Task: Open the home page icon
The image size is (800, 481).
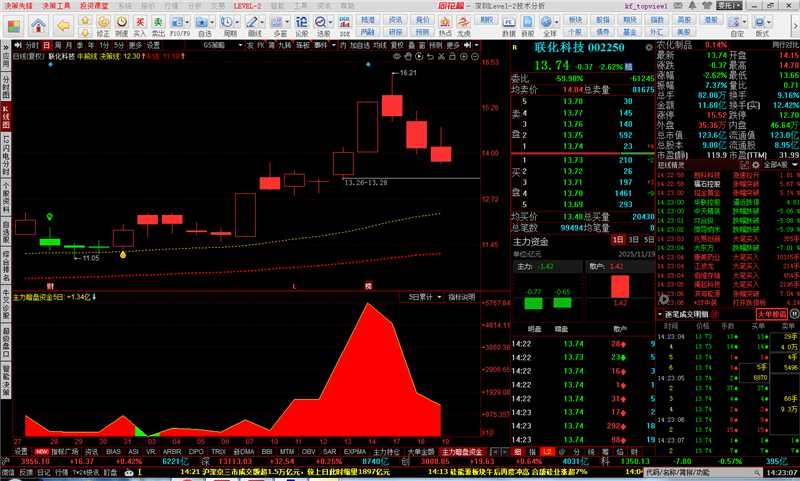Action: coord(39,24)
